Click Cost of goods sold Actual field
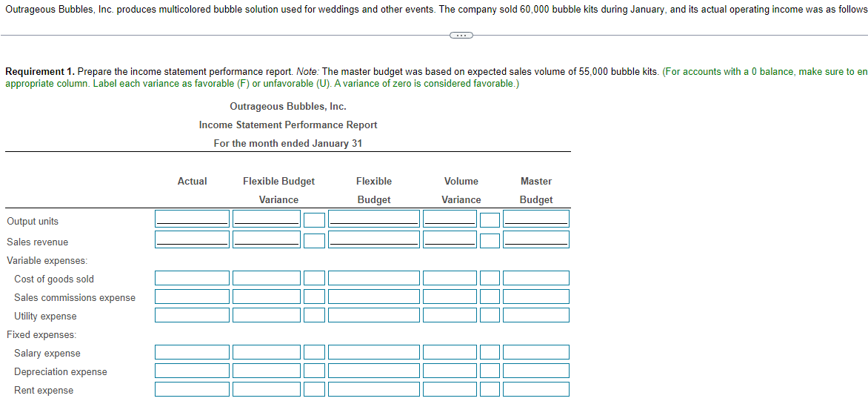Screen dimensions: 868x404 coord(192,278)
